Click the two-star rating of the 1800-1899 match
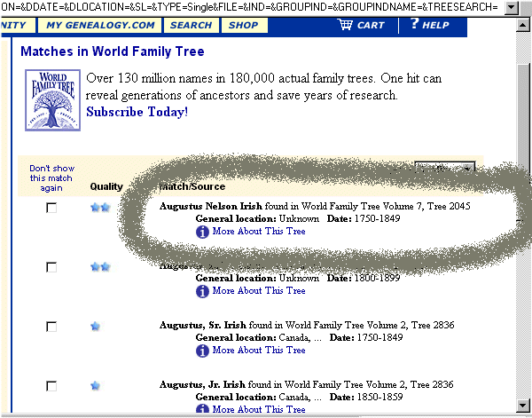 click(x=100, y=266)
